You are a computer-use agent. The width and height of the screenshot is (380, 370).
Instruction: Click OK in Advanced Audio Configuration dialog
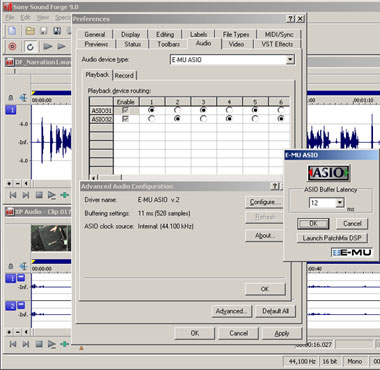pyautogui.click(x=265, y=289)
